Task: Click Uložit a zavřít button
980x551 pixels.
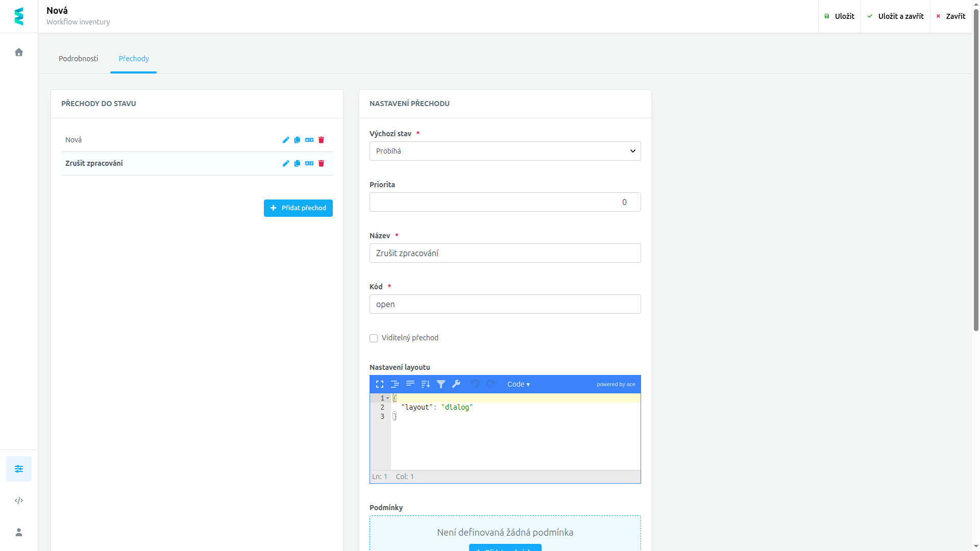Action: pyautogui.click(x=895, y=16)
